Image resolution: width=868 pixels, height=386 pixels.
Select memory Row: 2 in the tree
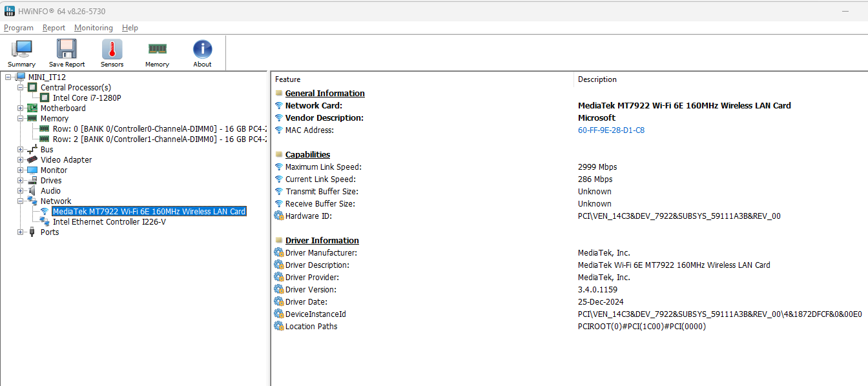[x=160, y=139]
